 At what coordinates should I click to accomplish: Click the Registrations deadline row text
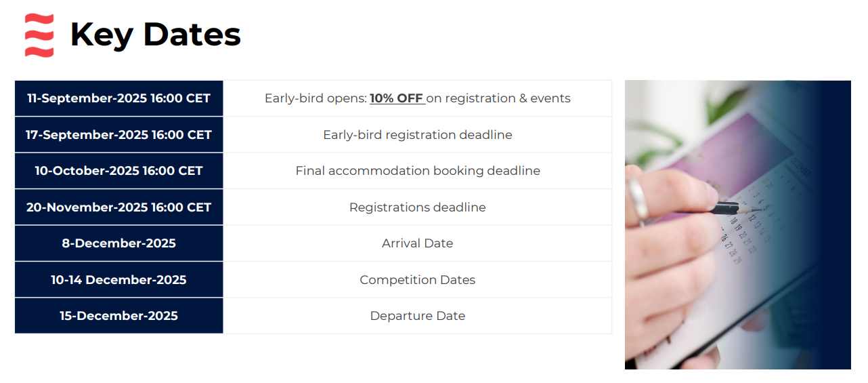pos(418,207)
